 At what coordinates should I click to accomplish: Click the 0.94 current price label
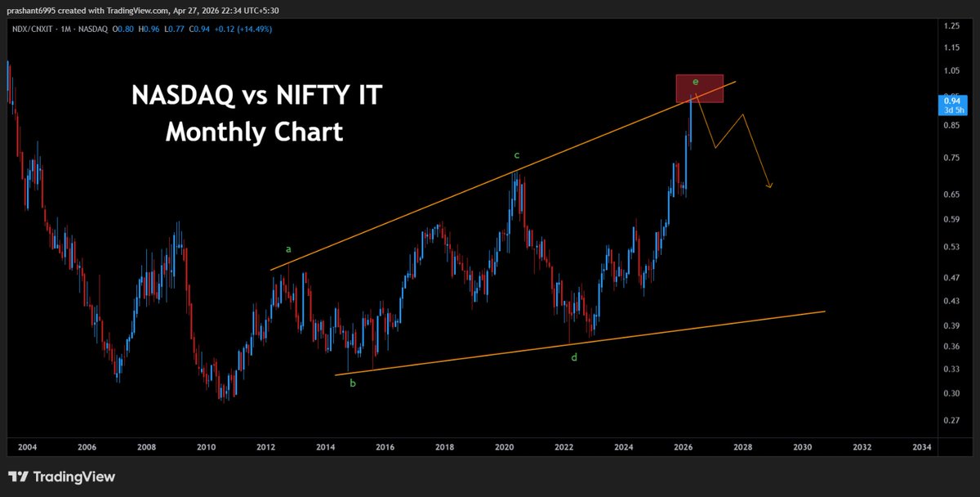[953, 101]
